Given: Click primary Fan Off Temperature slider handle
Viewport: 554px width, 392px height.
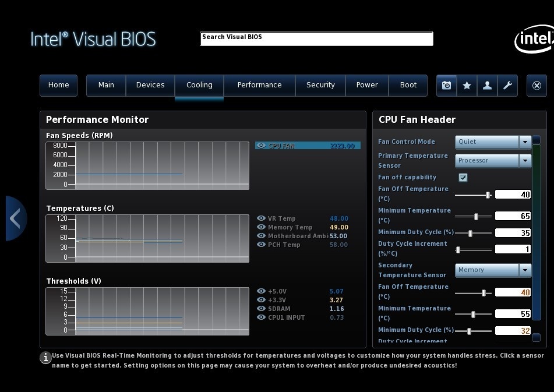Looking at the screenshot, I should point(488,195).
